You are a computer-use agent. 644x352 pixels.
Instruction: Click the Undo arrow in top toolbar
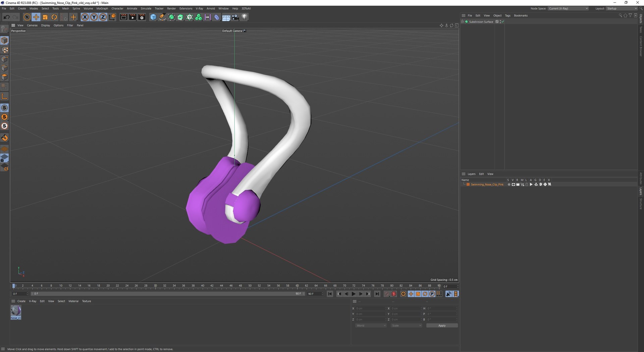click(x=6, y=17)
